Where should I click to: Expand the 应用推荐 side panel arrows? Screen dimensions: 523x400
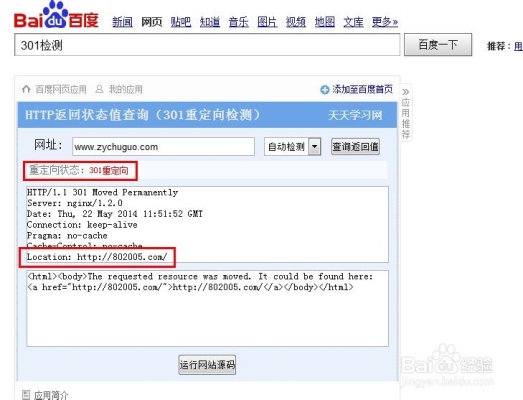(405, 92)
